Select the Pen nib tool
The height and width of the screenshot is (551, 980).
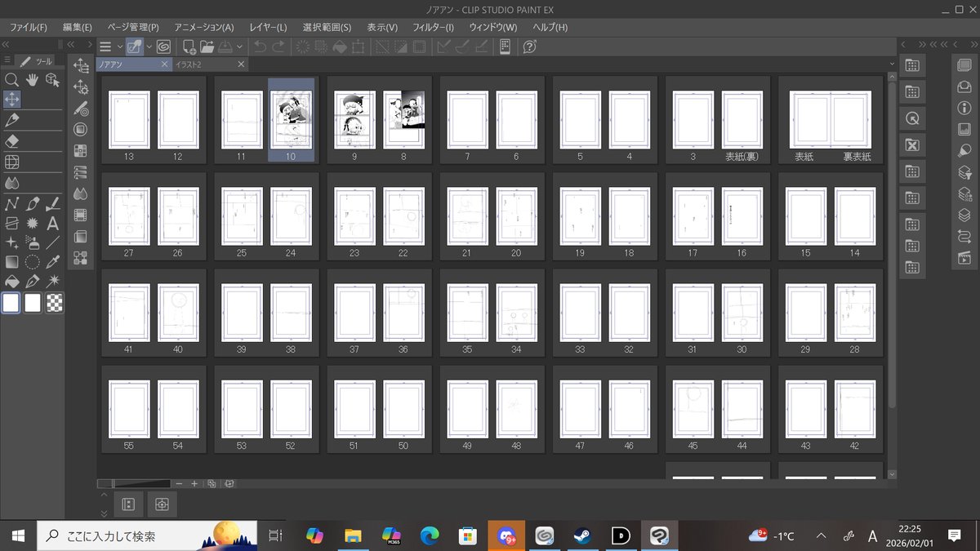click(x=11, y=120)
